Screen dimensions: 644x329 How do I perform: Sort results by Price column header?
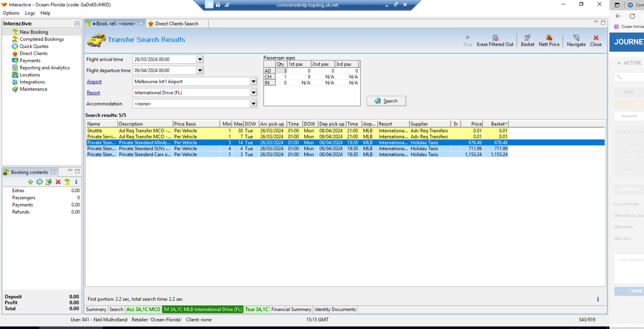(x=472, y=124)
